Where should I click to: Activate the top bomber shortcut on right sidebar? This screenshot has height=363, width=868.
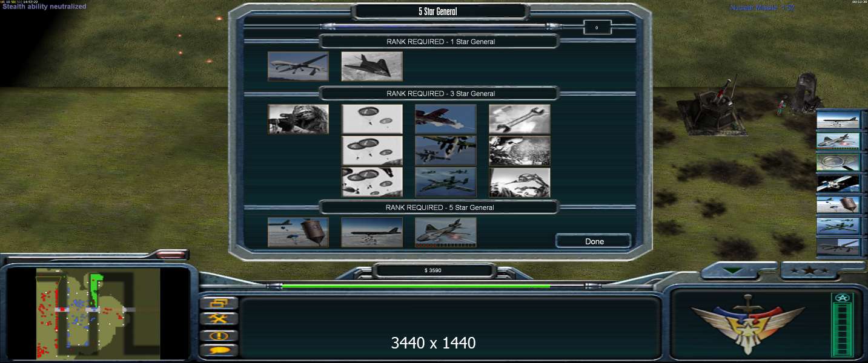pos(838,120)
